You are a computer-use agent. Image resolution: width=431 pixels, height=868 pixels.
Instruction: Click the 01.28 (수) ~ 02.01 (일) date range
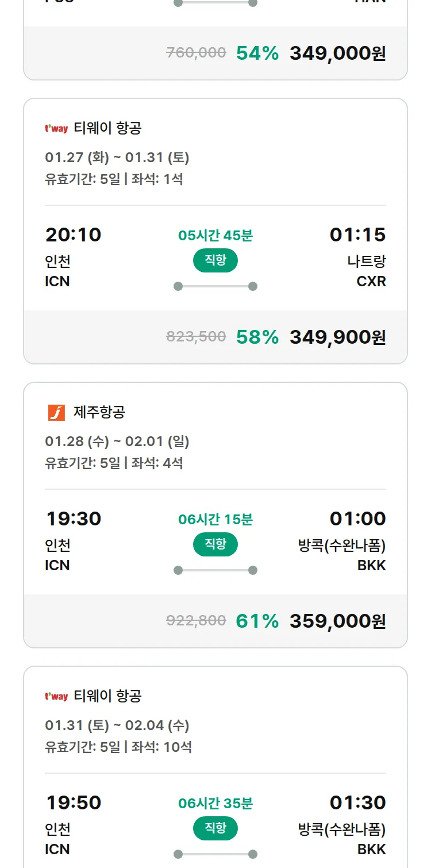117,441
